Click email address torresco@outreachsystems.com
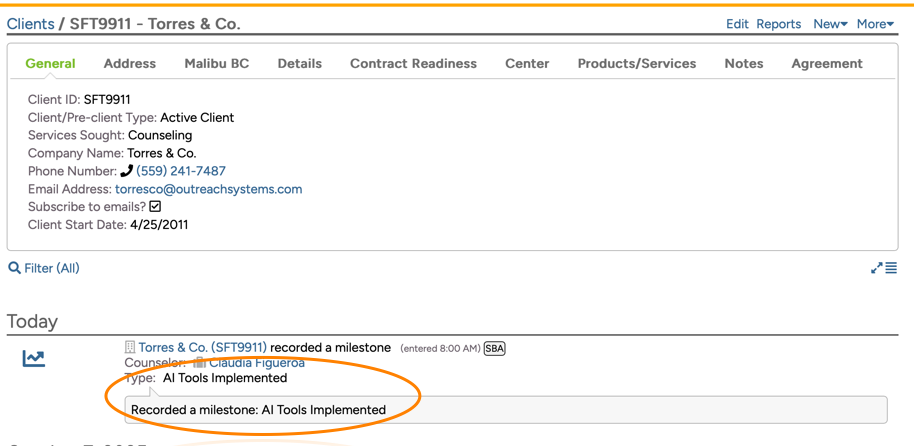 [208, 189]
